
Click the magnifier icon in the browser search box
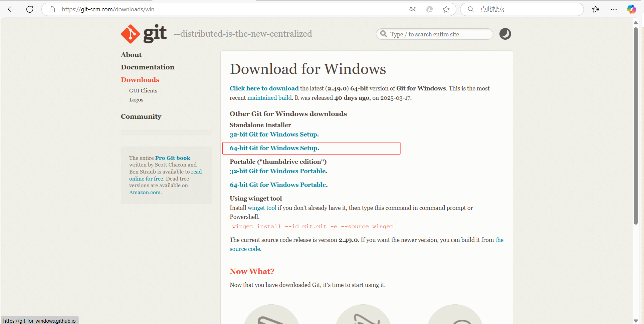tap(471, 9)
